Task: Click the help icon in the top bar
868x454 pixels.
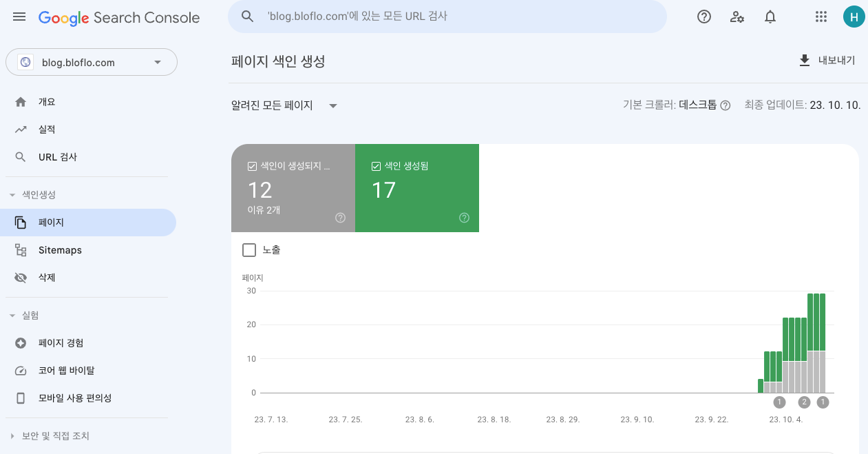Action: [703, 17]
